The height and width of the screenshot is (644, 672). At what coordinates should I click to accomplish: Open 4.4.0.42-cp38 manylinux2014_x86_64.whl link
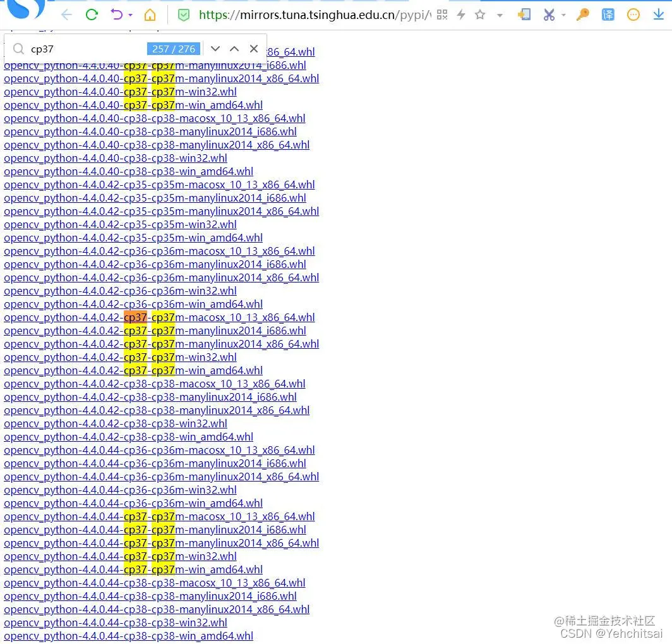(157, 411)
